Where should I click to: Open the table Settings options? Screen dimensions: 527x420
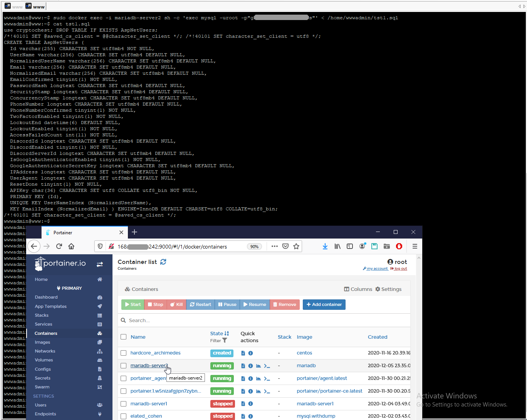(388, 289)
